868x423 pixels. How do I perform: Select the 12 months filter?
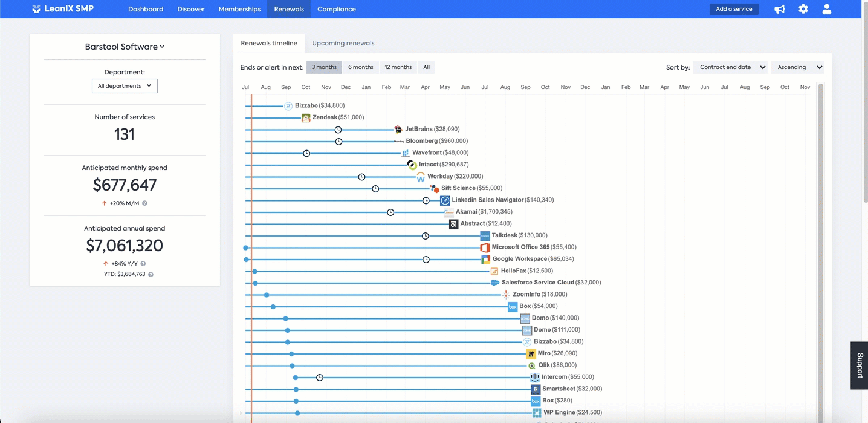398,67
